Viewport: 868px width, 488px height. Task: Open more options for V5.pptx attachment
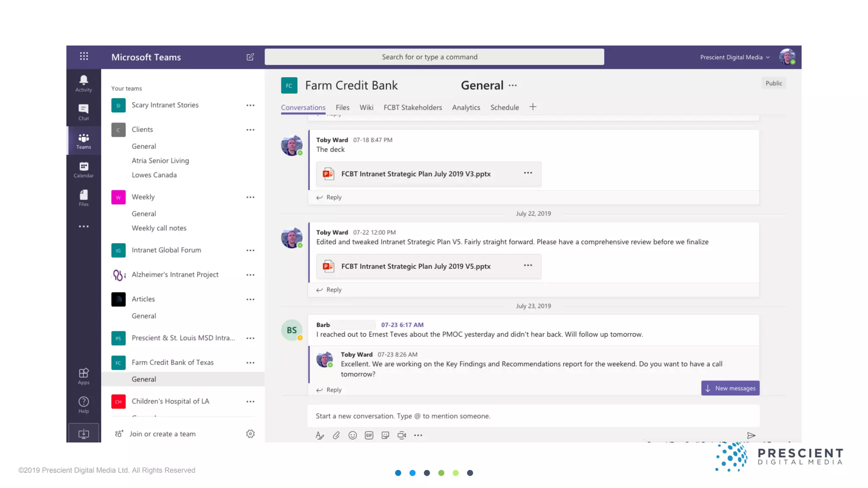[528, 266]
